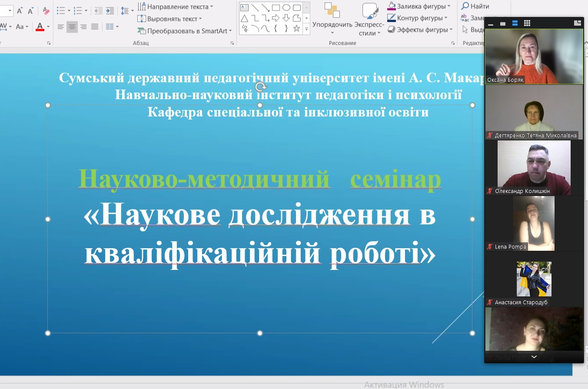Click Преобразовать в SmartArt
The image size is (588, 389).
(x=185, y=31)
